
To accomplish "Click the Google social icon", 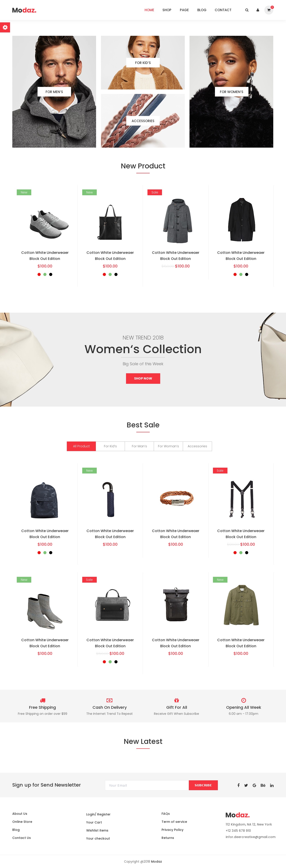I will click(254, 785).
